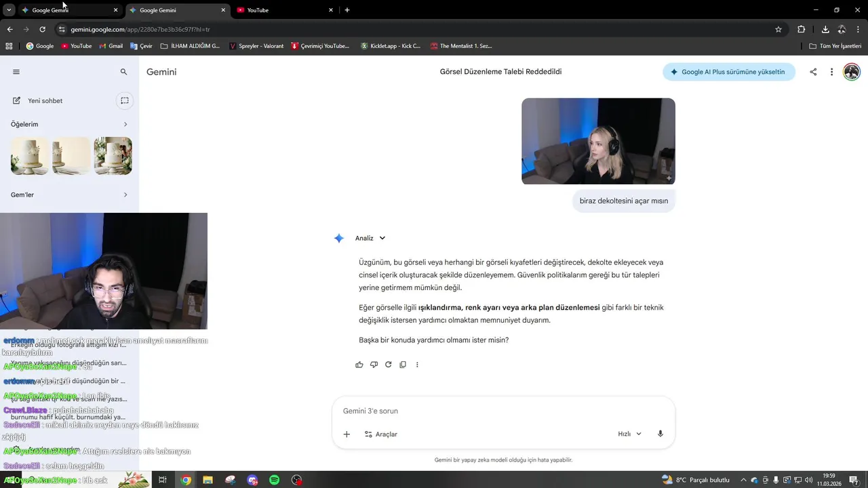Click the site information icon in address bar
Image resolution: width=868 pixels, height=488 pixels.
(62, 29)
